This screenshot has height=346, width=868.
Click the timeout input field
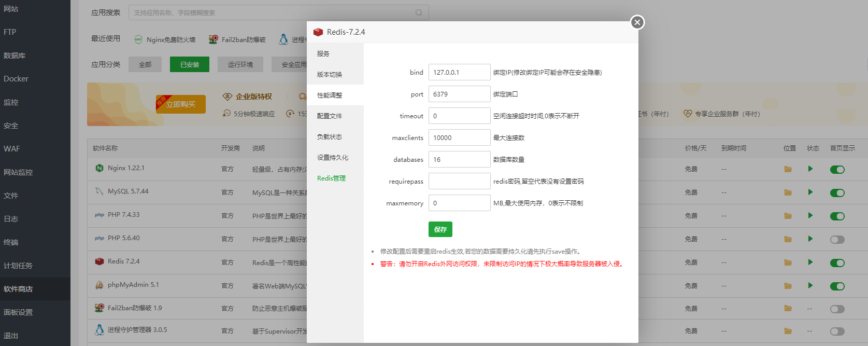[x=459, y=116]
